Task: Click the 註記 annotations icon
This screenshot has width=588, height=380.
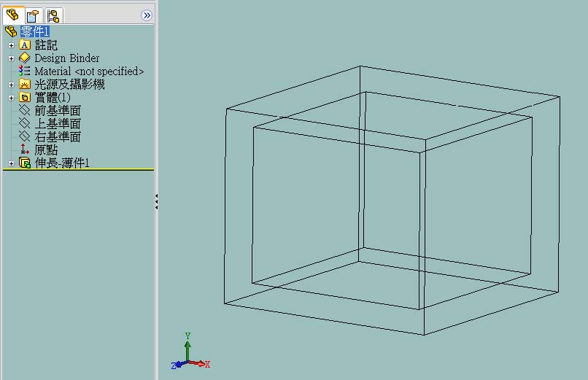Action: tap(24, 45)
